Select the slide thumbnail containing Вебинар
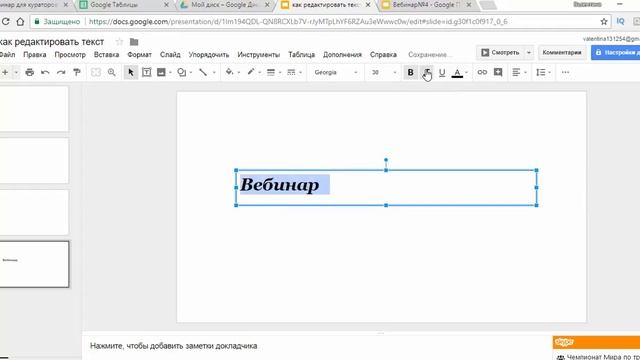Screen dimensions: 640x360 point(34,264)
